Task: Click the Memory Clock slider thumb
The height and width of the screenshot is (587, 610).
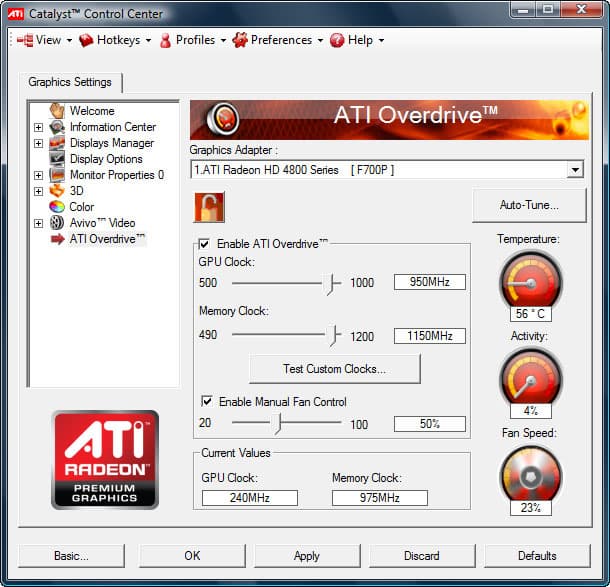Action: pyautogui.click(x=332, y=335)
